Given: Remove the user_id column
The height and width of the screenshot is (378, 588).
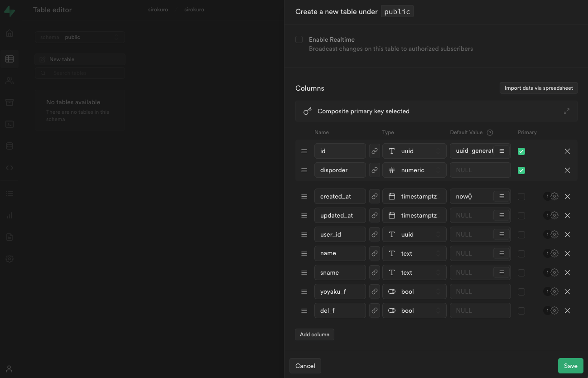Looking at the screenshot, I should pyautogui.click(x=567, y=234).
